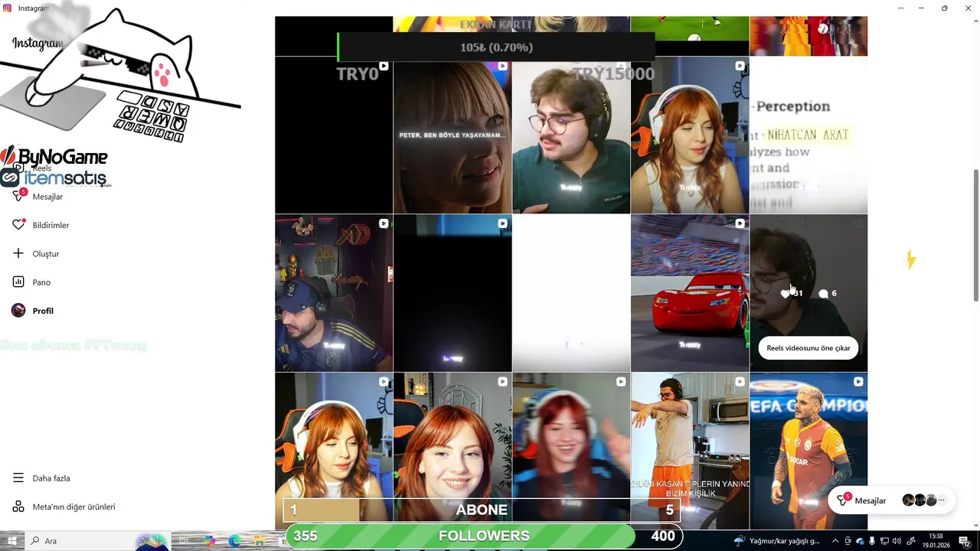Click the messenger icon in floating Mesajlar button
980x551 pixels.
click(x=842, y=500)
